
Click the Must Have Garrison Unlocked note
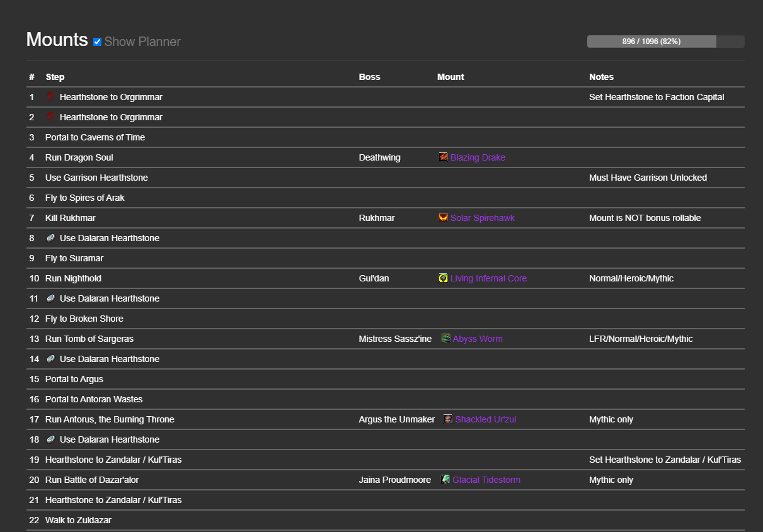pos(648,178)
